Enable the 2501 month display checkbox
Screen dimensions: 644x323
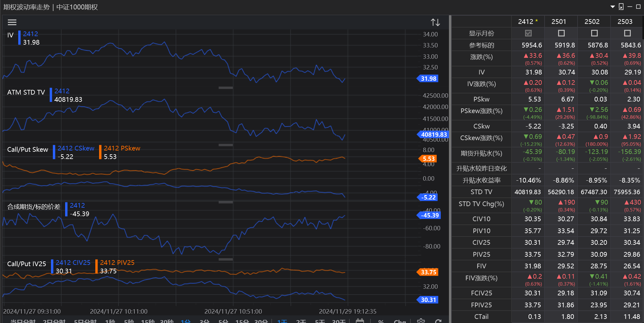(561, 33)
